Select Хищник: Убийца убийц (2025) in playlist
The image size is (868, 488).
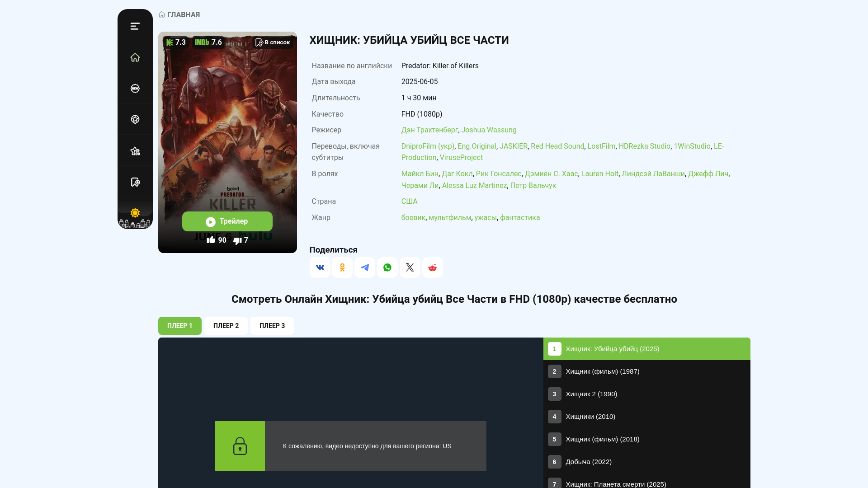coord(647,349)
